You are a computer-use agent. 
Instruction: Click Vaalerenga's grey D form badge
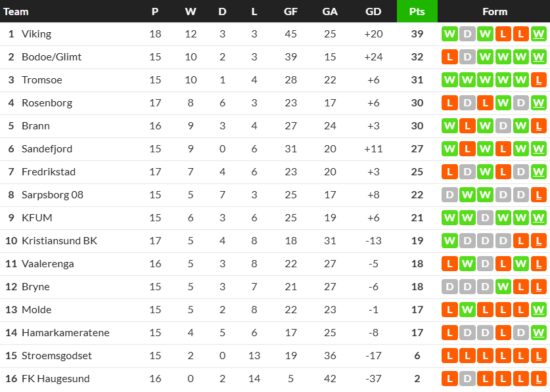click(x=485, y=264)
